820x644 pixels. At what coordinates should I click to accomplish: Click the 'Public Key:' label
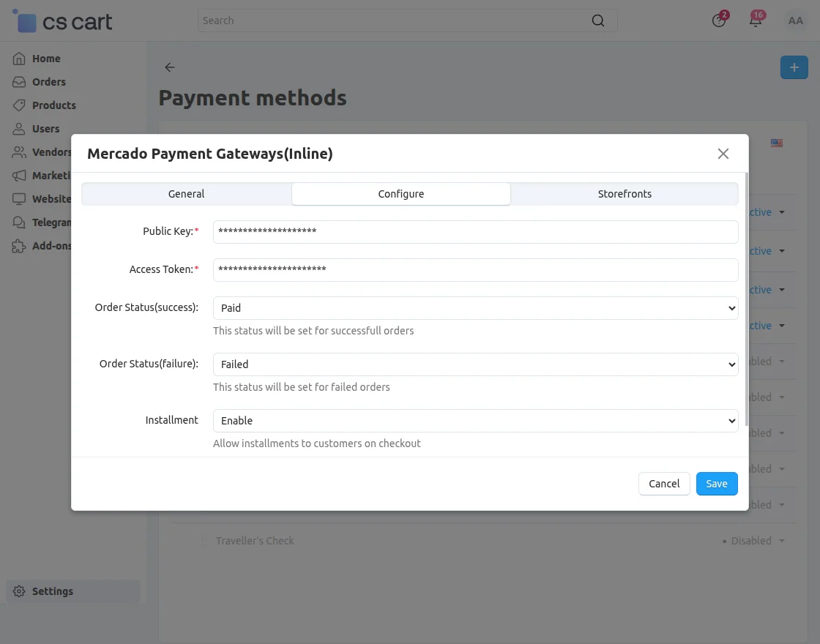click(x=171, y=231)
